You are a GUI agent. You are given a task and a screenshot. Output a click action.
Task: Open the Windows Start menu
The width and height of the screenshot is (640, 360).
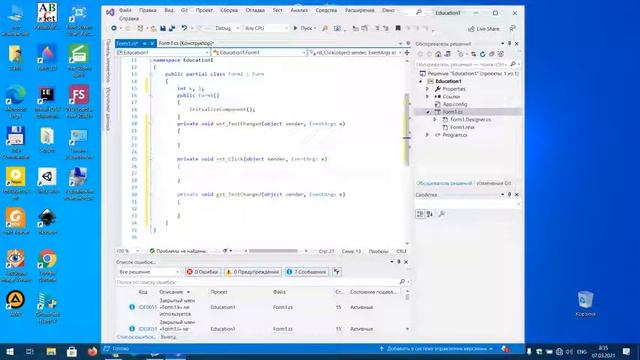10,351
